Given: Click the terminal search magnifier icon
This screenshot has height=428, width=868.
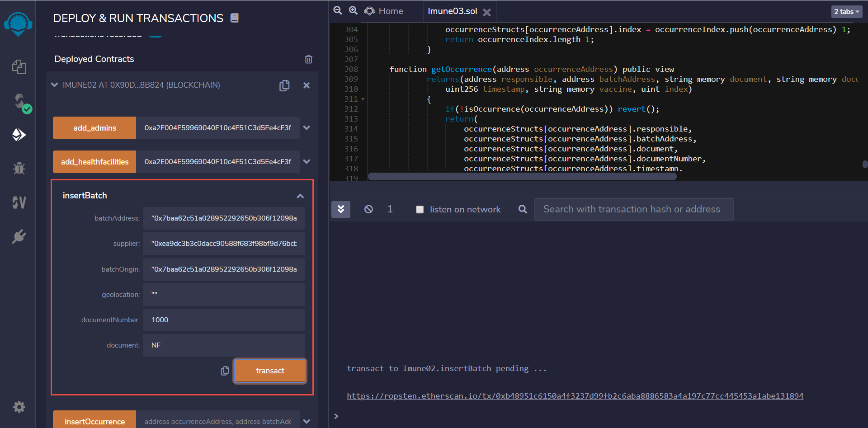Looking at the screenshot, I should [523, 209].
